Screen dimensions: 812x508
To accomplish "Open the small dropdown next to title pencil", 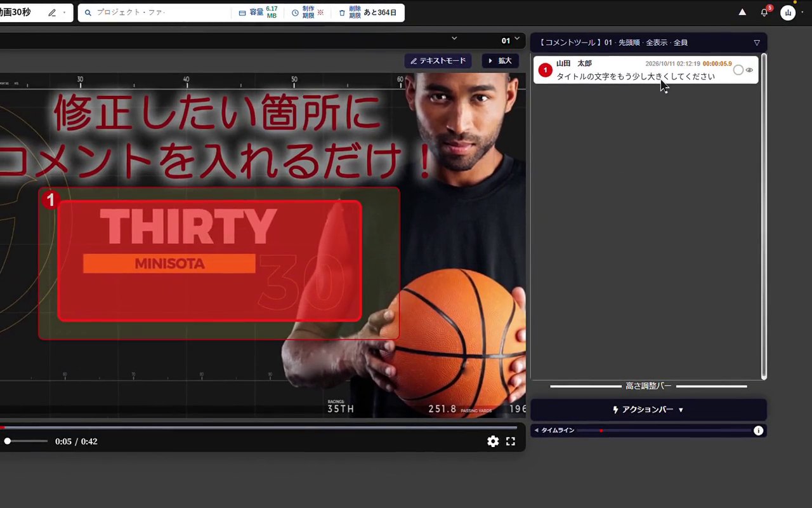I will [64, 13].
